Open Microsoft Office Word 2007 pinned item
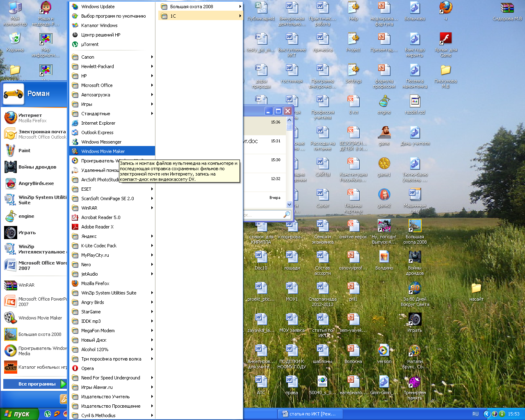The image size is (525, 420). (x=34, y=265)
